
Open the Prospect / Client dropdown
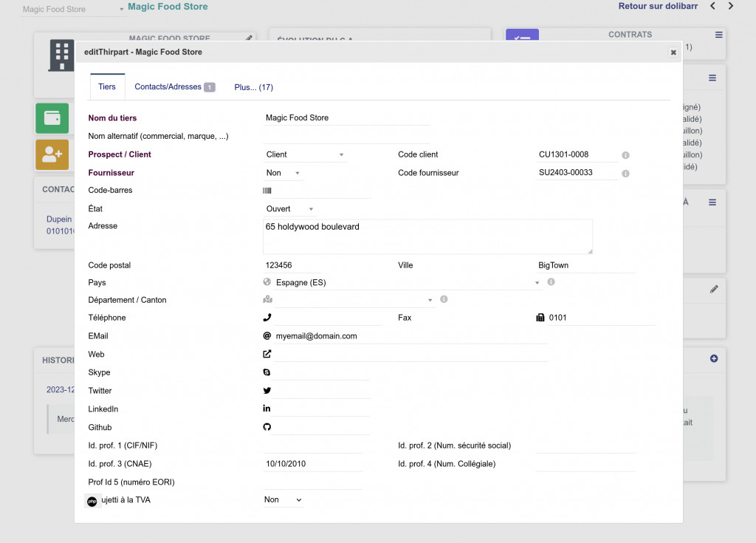(x=306, y=154)
